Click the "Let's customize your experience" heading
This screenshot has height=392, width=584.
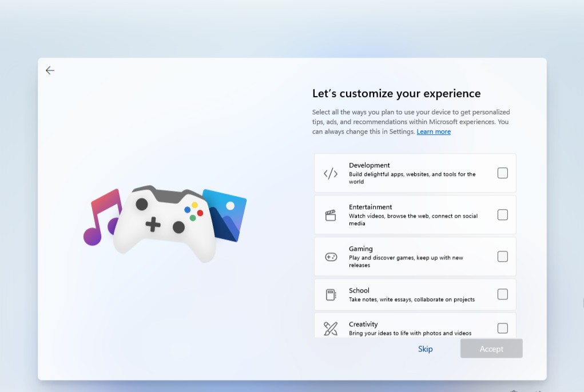click(x=396, y=94)
